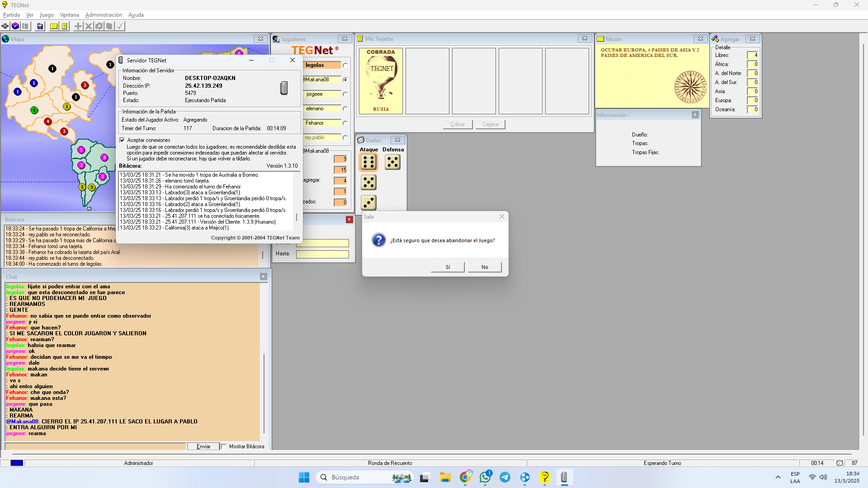The width and height of the screenshot is (868, 488).
Task: Click the clock icon in status bar
Action: (840, 463)
